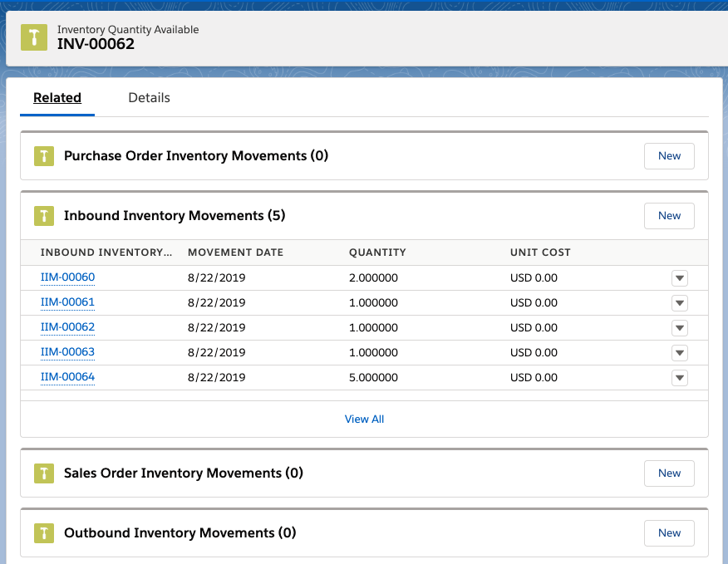Click the Inbound Inventory Movements icon
Screen dimensions: 728x564
click(44, 216)
